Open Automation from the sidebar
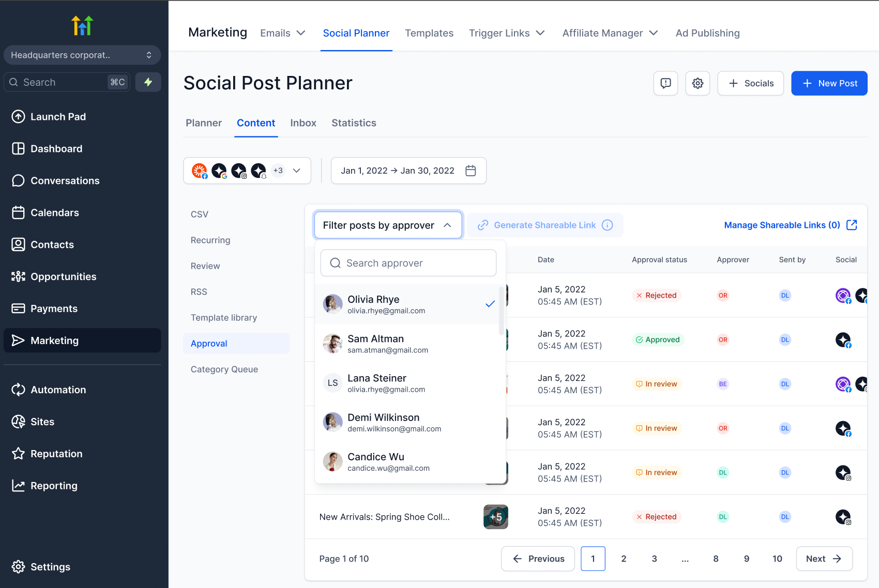Screen dimensions: 879x588 click(x=58, y=390)
